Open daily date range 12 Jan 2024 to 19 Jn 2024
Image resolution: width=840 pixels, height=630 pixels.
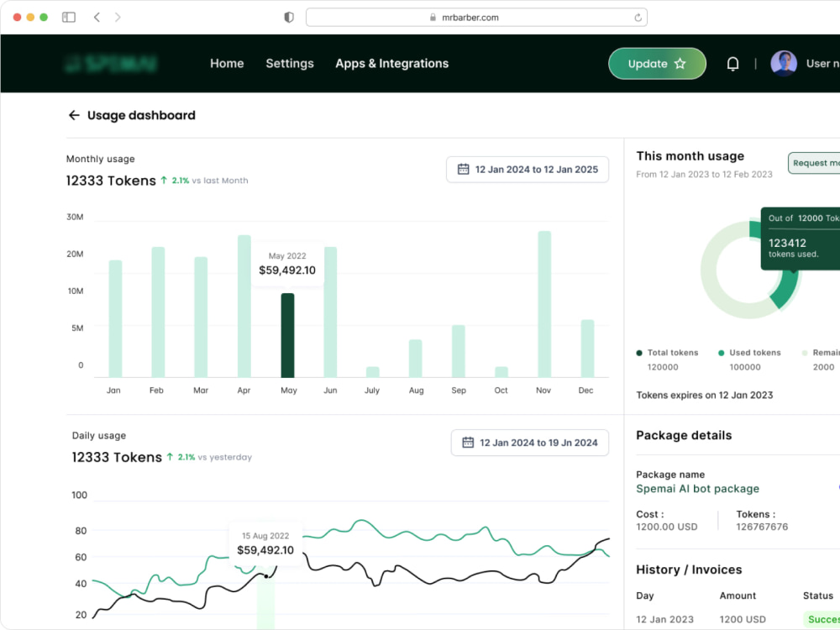(529, 443)
